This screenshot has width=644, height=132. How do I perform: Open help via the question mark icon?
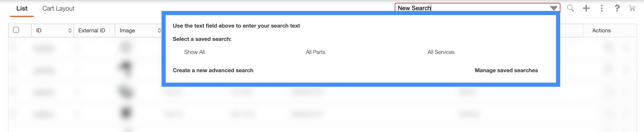click(617, 8)
